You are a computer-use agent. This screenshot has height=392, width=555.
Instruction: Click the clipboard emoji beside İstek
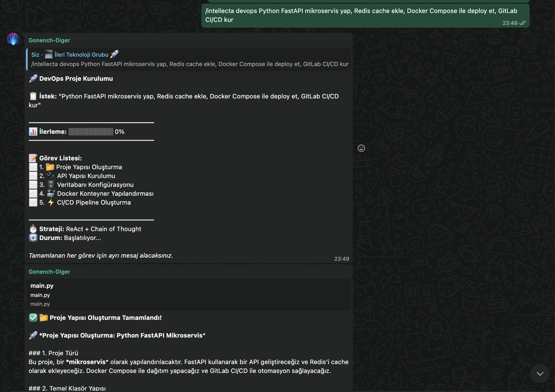point(33,96)
